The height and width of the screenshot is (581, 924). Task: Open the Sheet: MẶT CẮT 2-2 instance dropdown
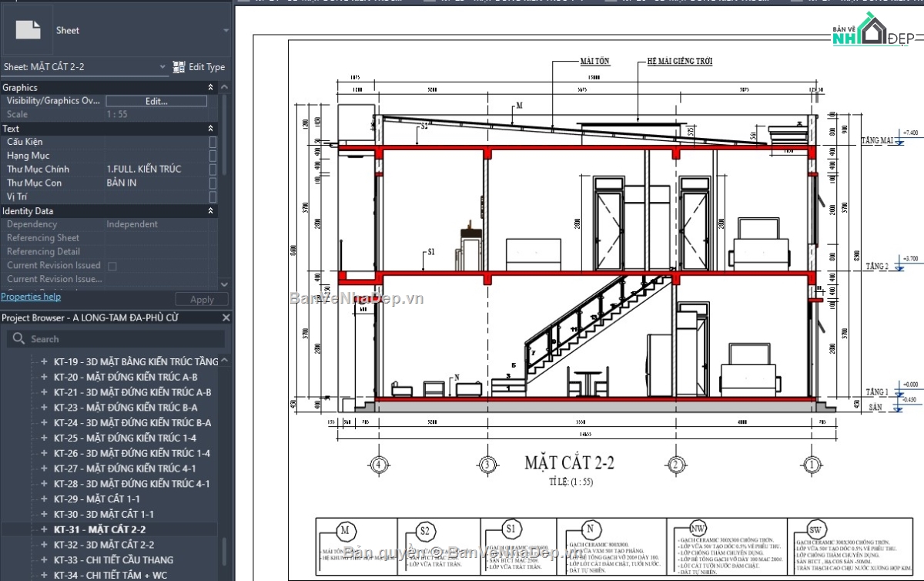tap(162, 67)
